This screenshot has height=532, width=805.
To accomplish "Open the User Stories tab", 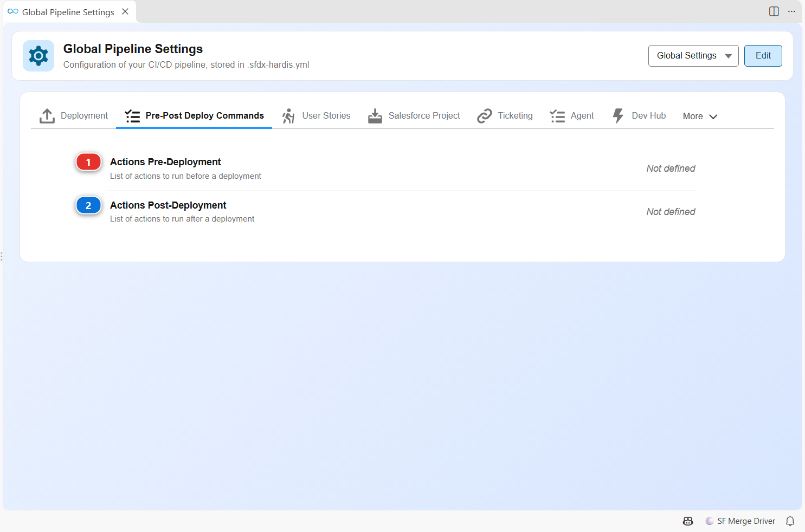I will click(x=316, y=116).
